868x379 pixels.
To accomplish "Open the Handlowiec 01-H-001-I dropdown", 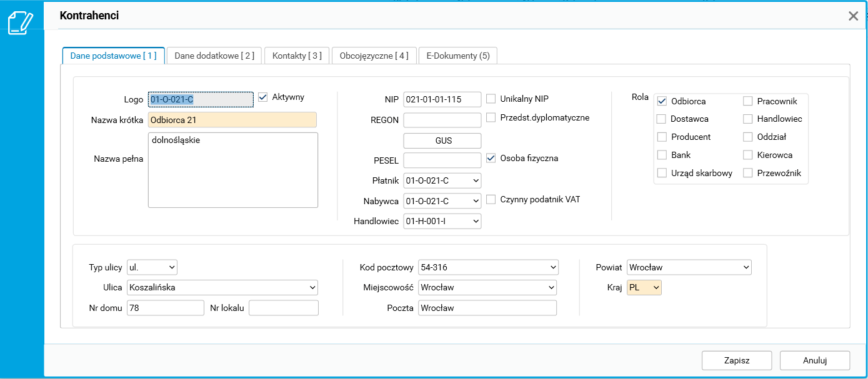I will coord(442,221).
